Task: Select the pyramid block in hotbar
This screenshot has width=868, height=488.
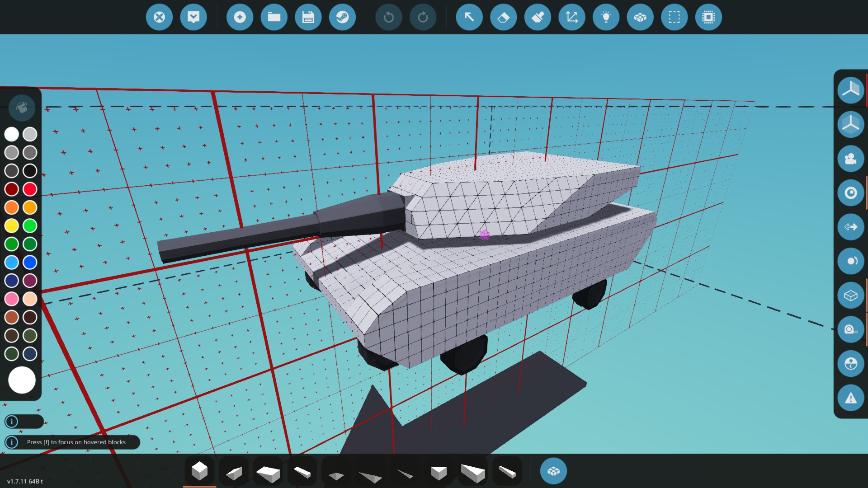Action: 336,474
